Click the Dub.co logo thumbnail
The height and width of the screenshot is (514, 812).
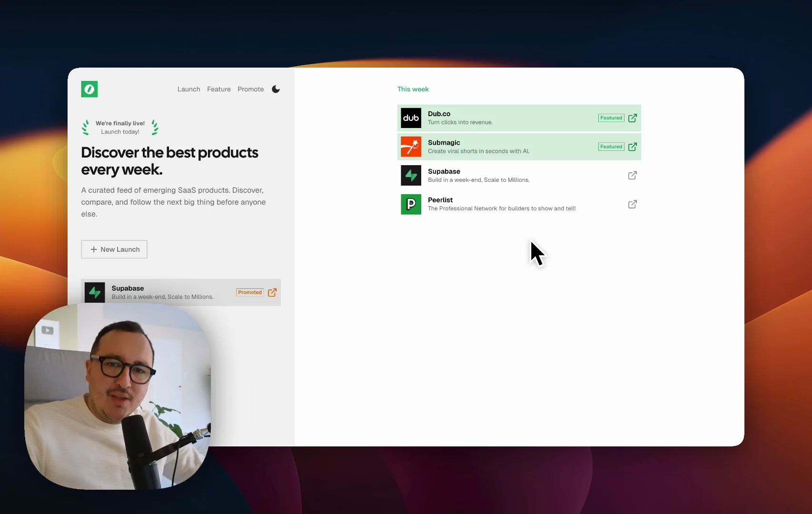[411, 118]
